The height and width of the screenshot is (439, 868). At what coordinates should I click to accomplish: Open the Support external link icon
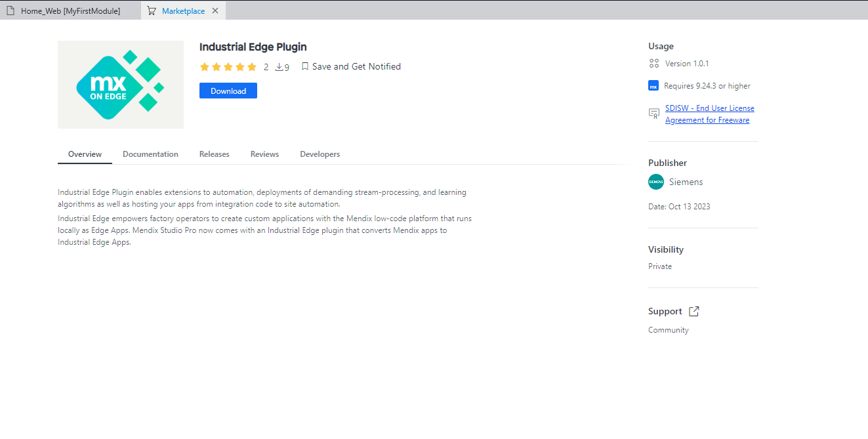click(694, 311)
